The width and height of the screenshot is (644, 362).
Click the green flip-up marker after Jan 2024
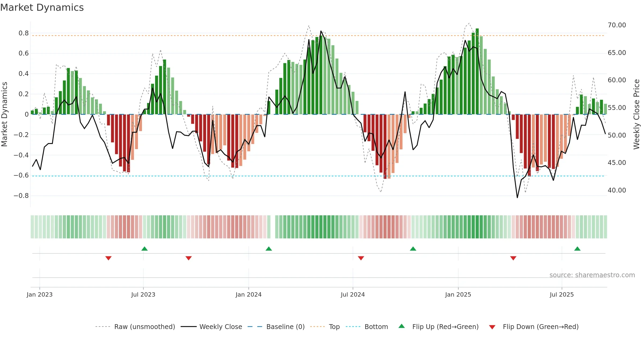point(269,249)
